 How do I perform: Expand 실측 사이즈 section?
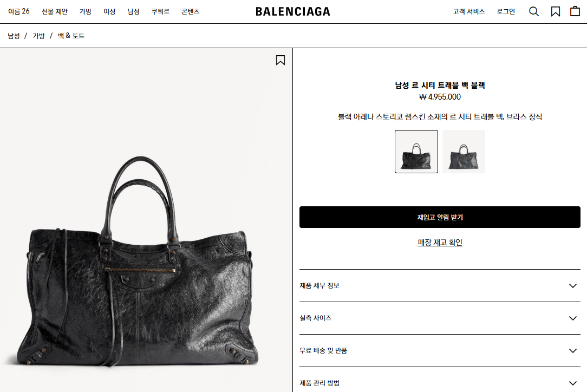[440, 318]
